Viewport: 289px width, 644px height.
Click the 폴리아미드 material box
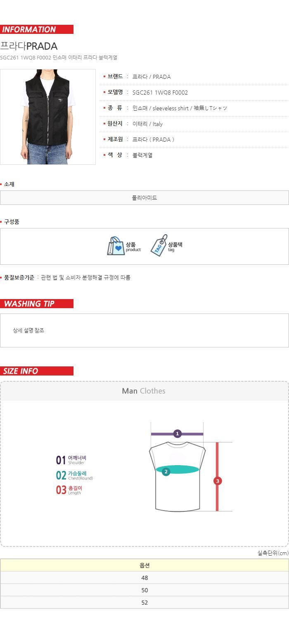point(144,198)
